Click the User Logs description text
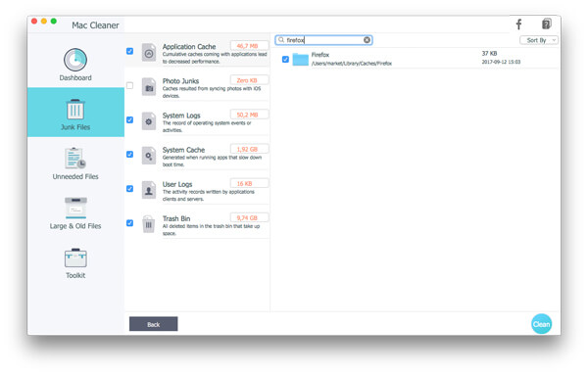 [x=208, y=195]
